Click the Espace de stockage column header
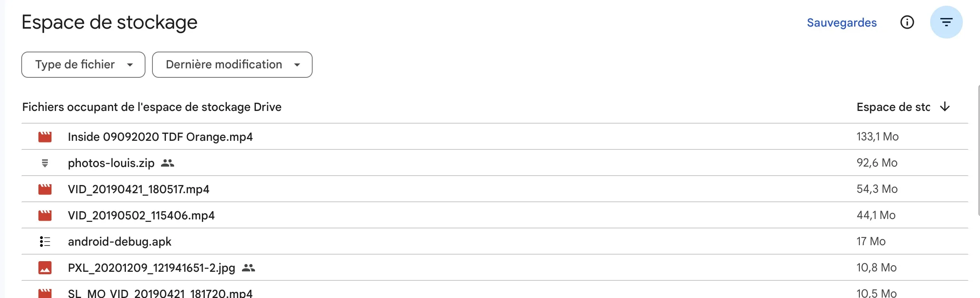 (x=893, y=107)
